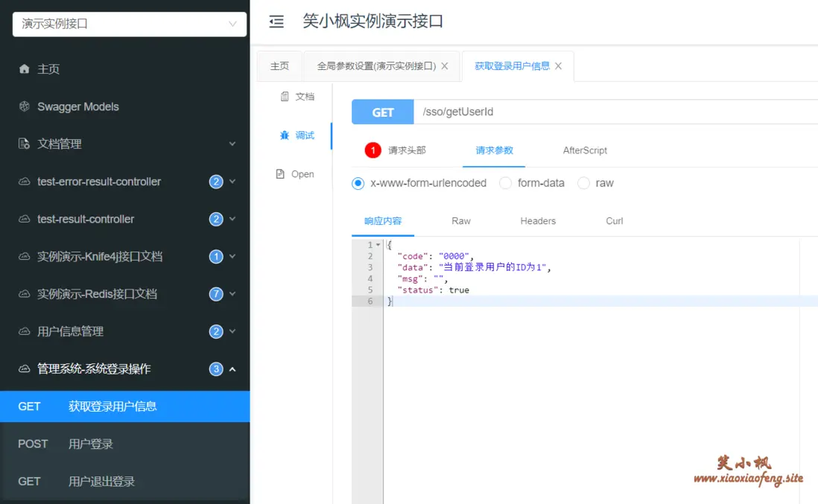Switch to the 主页 tab
The width and height of the screenshot is (818, 504).
click(x=279, y=66)
